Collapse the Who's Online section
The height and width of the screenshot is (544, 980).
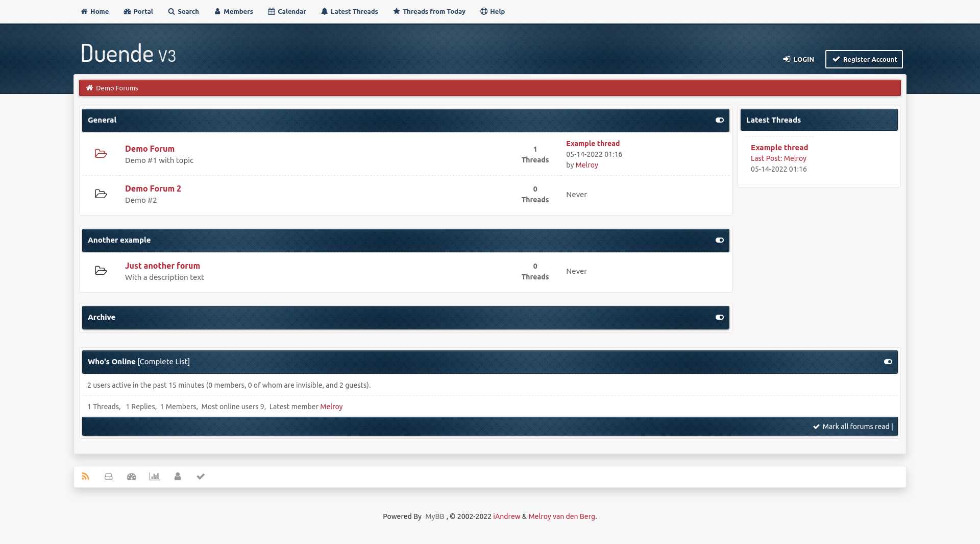888,362
